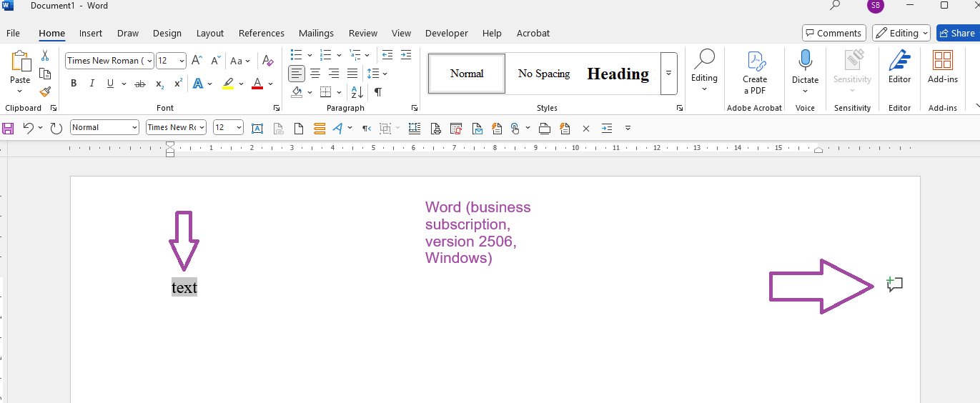The image size is (980, 403).
Task: Apply subscript formatting
Action: coord(160,84)
